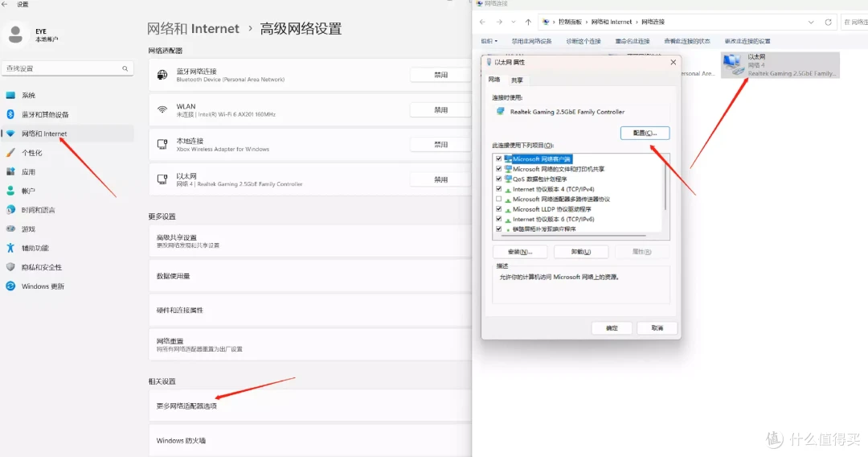Screen dimensions: 868x457
Task: Open 网络重置 row in Settings
Action: (310, 344)
